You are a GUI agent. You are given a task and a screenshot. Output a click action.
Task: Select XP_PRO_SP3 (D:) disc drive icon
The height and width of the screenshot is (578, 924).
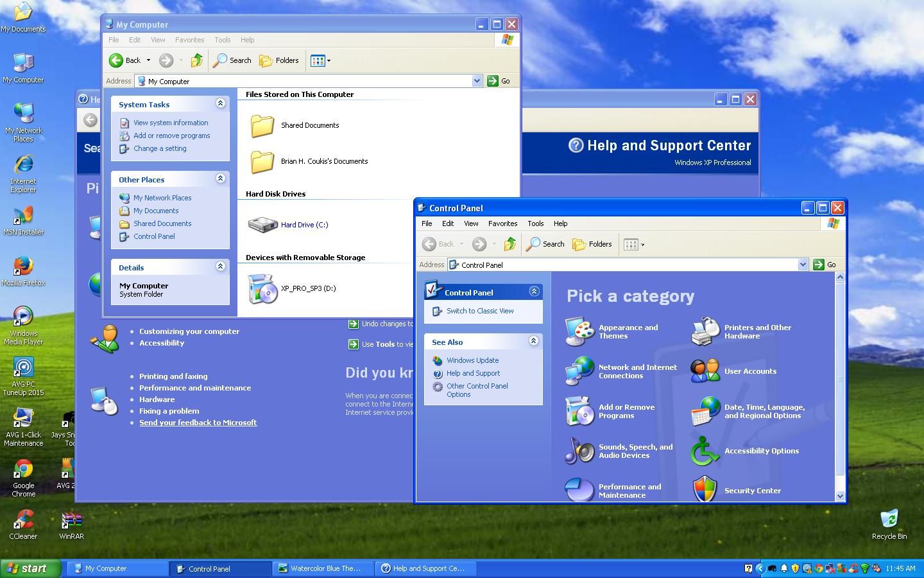pos(262,288)
